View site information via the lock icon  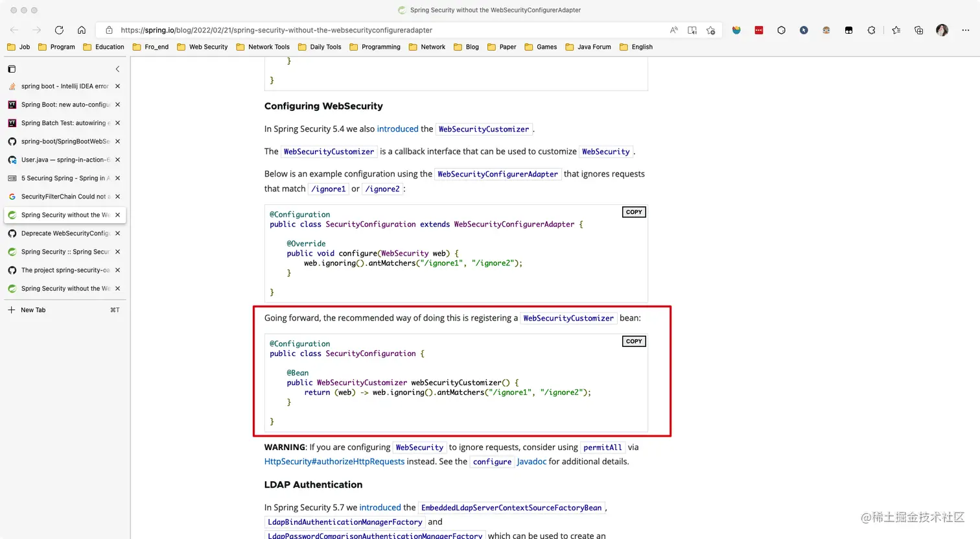pos(109,30)
